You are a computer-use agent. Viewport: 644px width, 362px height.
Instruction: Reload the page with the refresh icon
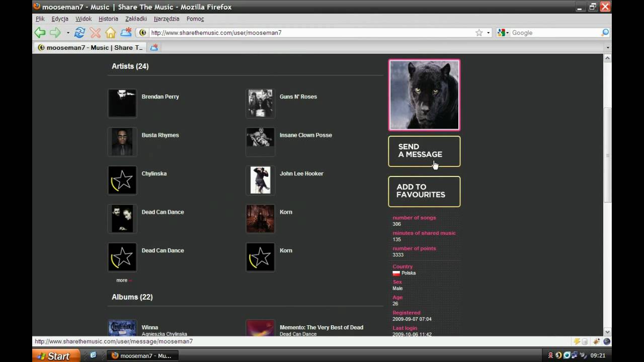(x=79, y=33)
